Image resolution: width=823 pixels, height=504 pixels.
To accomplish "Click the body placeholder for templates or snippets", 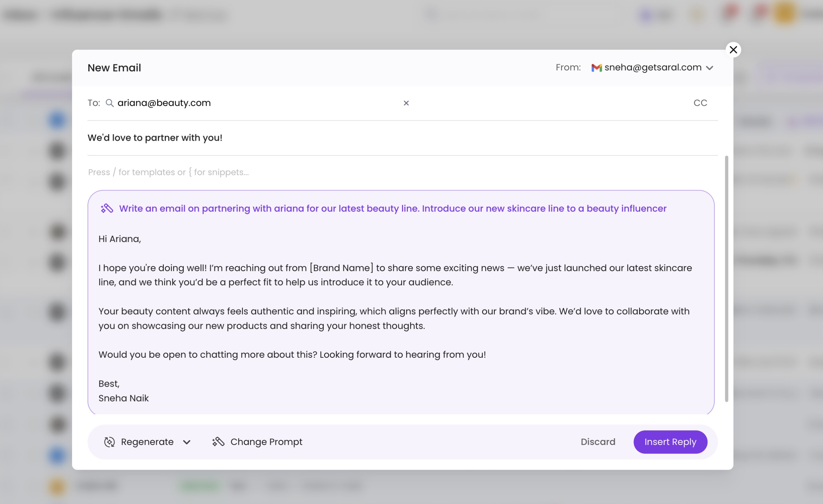I will tap(168, 172).
